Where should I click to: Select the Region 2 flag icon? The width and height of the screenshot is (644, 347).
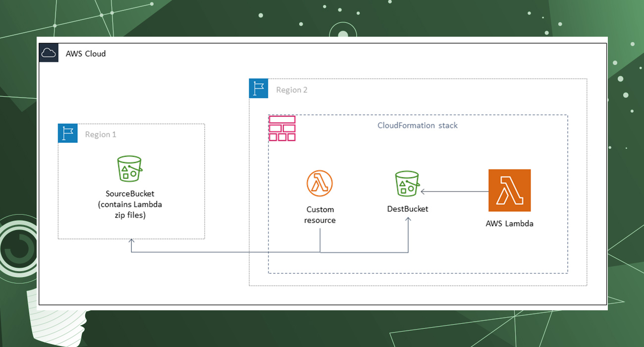[259, 89]
